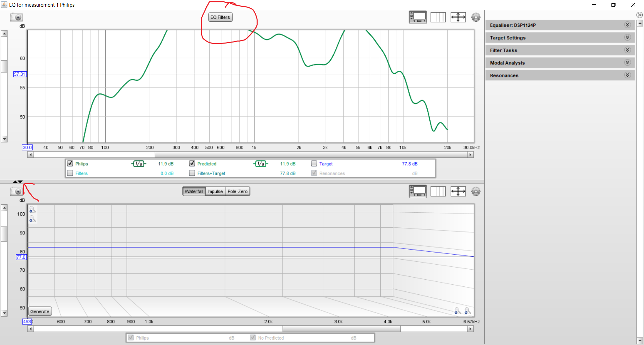
Task: Click the pane divider collapse arrows
Action: point(18,182)
